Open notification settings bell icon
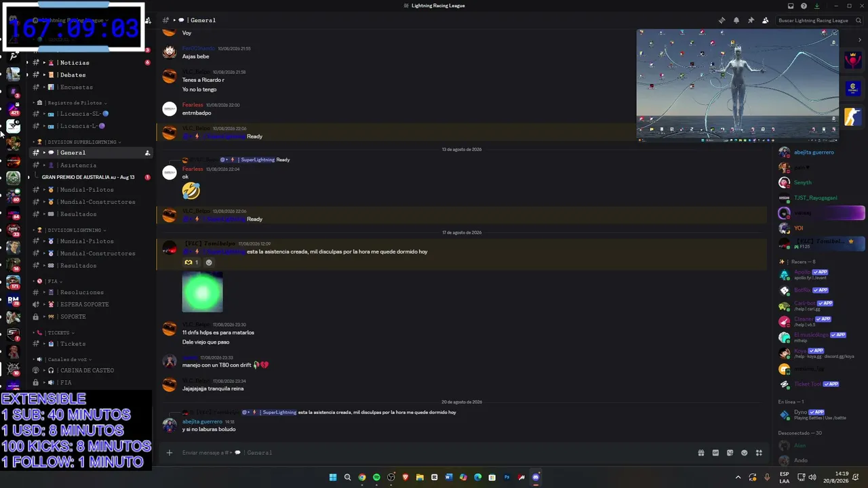The width and height of the screenshot is (868, 488). [x=736, y=20]
